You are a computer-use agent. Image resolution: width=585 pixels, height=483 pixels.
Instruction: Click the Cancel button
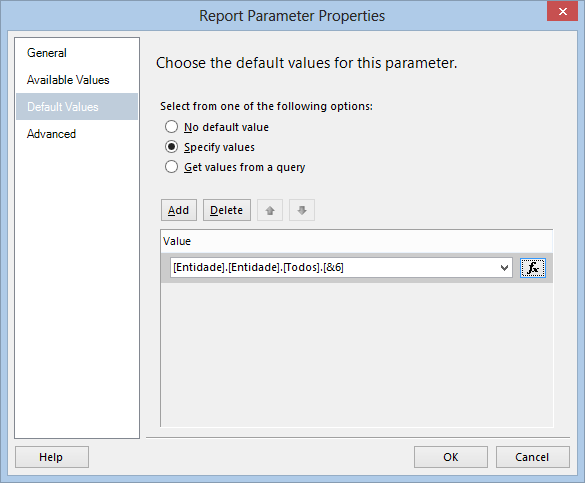coord(532,457)
